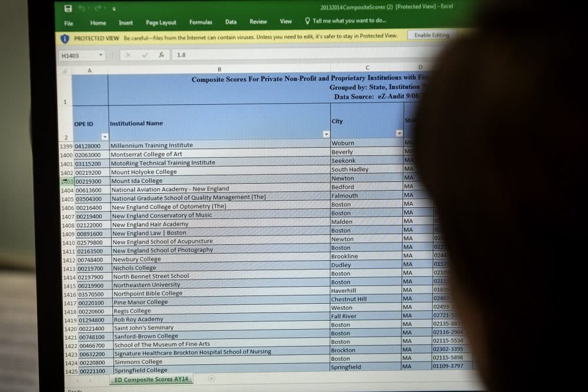Viewport: 588px width, 392px height.
Task: Switch to the Formulas ribbon tab
Action: click(201, 22)
